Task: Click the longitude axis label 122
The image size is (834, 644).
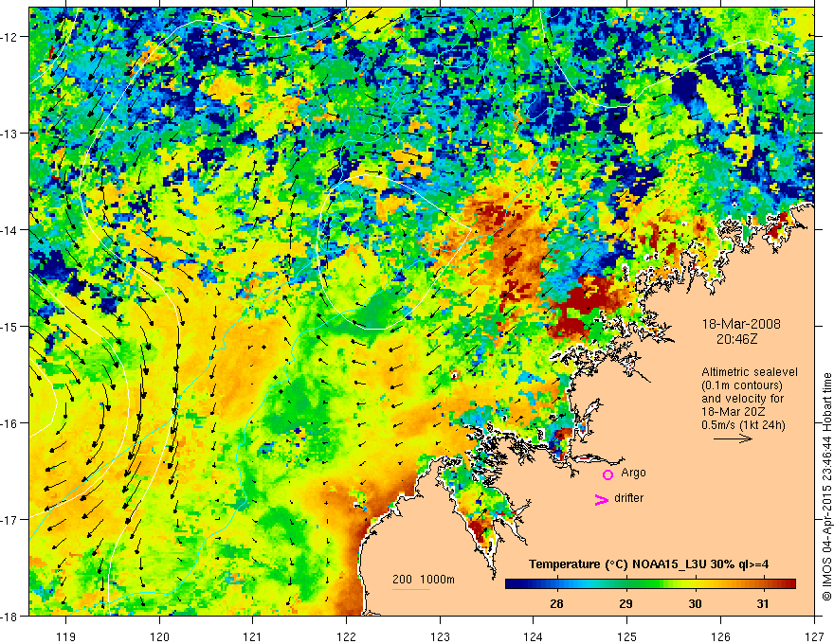Action: (x=346, y=637)
